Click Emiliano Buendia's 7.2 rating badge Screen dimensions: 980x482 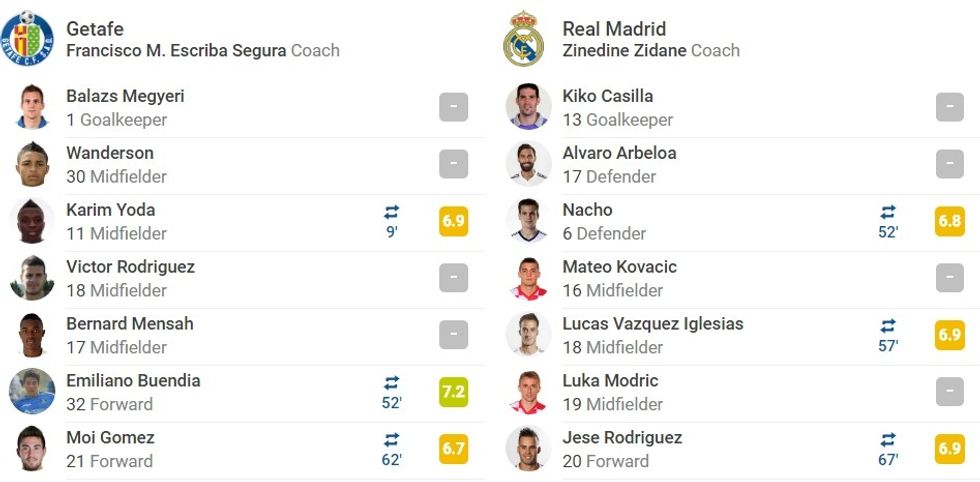[453, 392]
